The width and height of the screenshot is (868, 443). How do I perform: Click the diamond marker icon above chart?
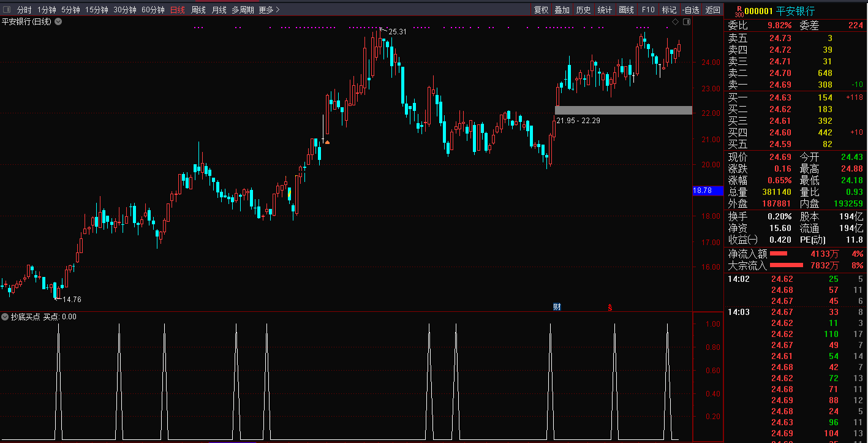pyautogui.click(x=675, y=21)
